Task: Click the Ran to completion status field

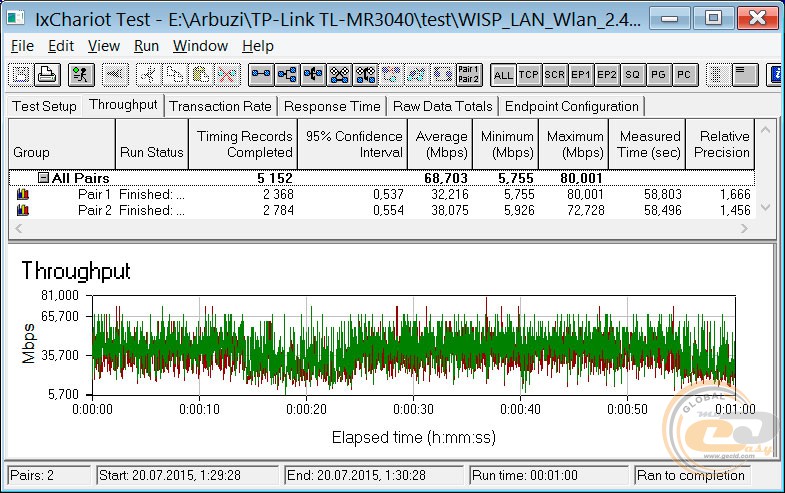Action: [x=693, y=475]
